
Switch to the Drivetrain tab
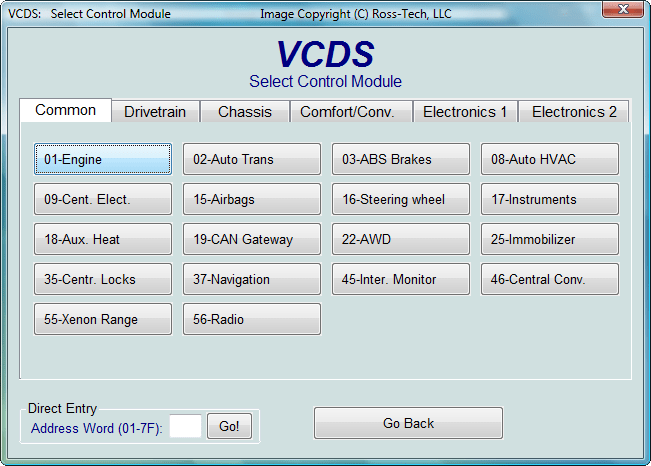tap(155, 112)
